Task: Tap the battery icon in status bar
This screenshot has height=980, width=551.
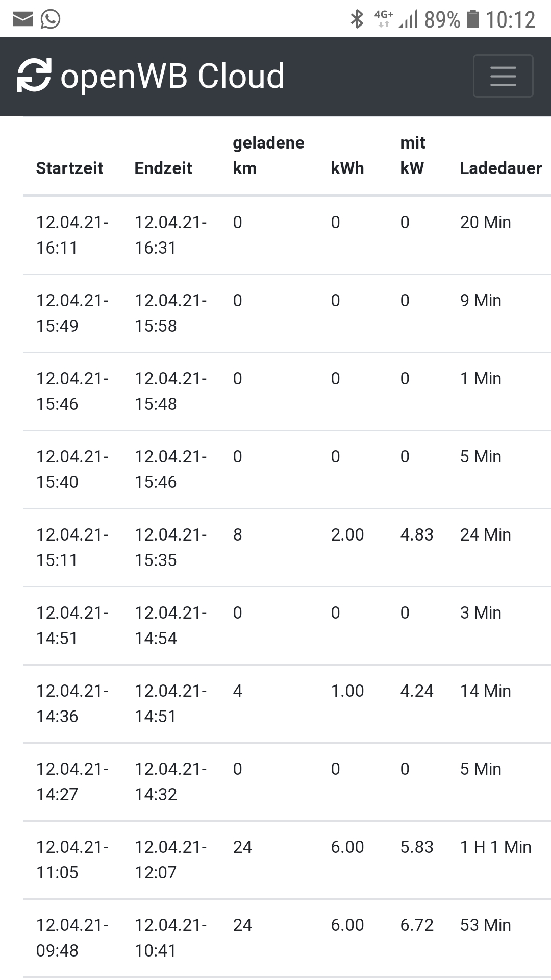Action: (473, 19)
